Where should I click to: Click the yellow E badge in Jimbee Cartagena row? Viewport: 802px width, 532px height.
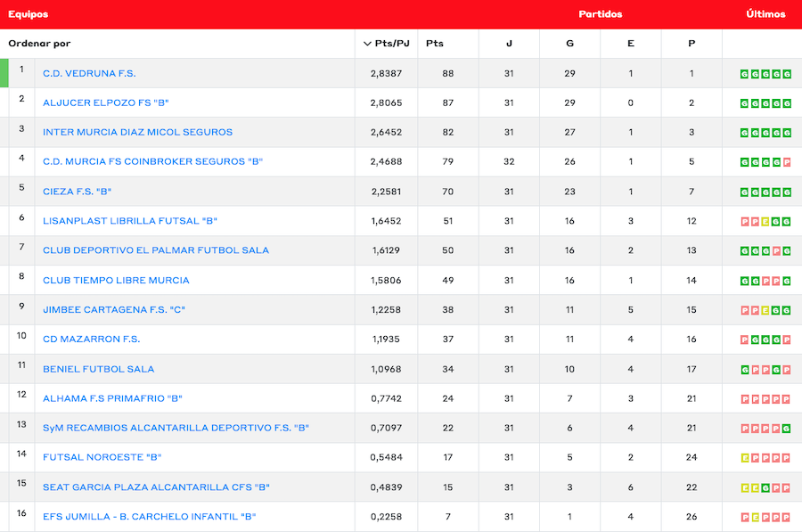pos(765,310)
